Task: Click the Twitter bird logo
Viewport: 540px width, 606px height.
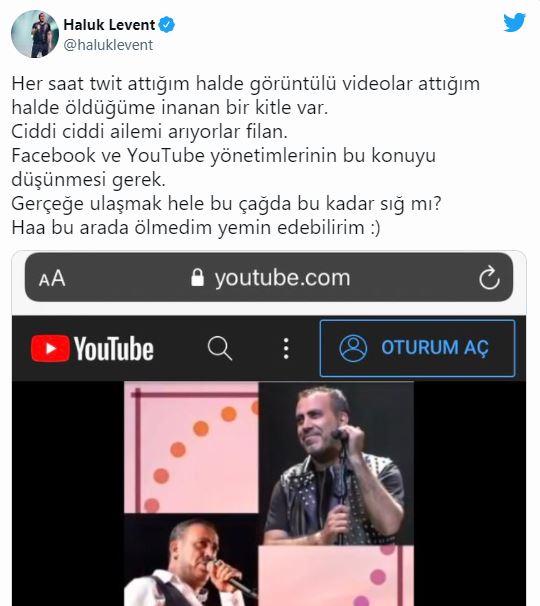Action: 514,23
